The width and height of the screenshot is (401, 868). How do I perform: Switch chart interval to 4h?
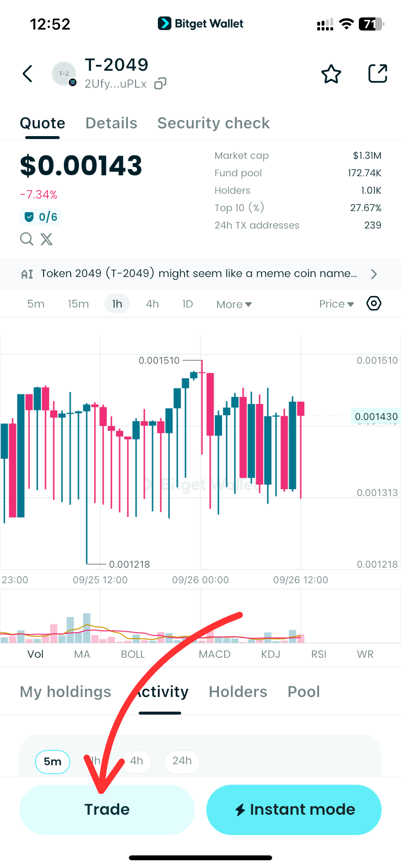tap(152, 304)
